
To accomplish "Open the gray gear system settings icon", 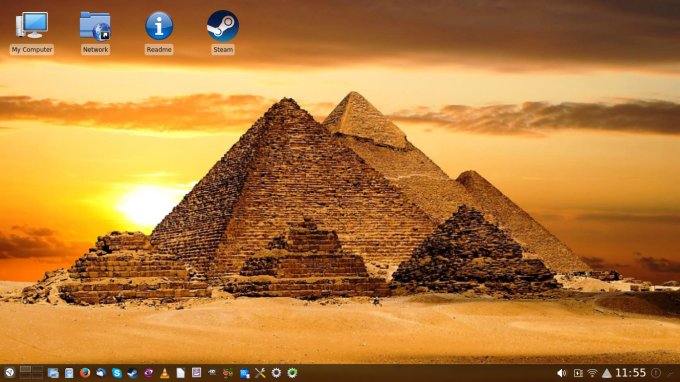I will click(x=276, y=373).
